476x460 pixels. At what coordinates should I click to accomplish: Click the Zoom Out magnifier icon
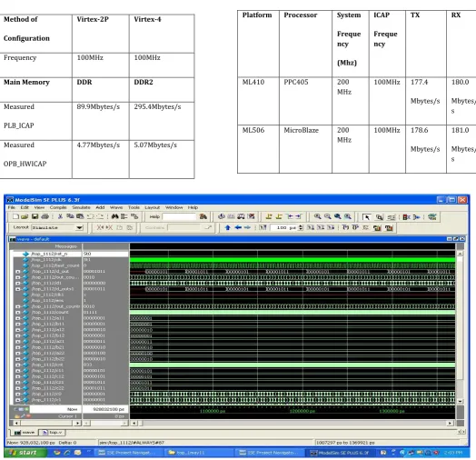click(x=327, y=216)
